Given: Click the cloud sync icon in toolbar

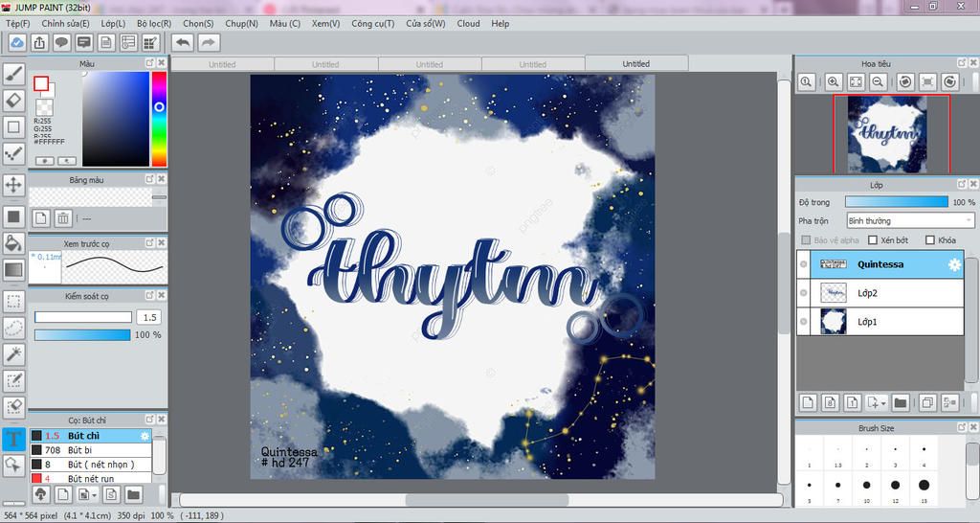Looking at the screenshot, I should pos(17,42).
